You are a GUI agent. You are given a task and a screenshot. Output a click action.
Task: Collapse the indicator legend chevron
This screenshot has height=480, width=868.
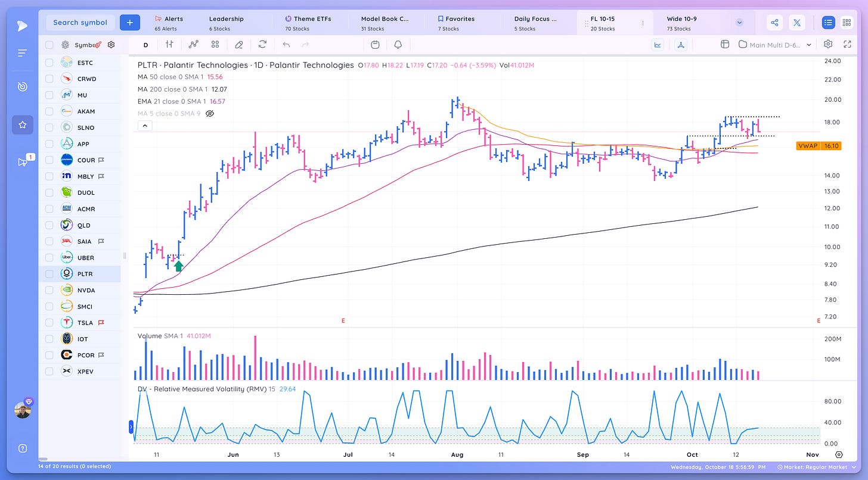pos(145,126)
